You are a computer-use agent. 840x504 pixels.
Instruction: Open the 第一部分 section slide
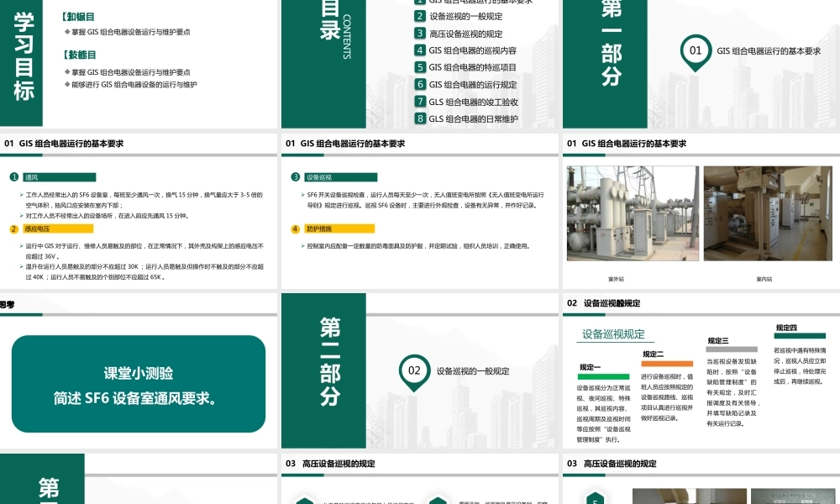point(701,63)
